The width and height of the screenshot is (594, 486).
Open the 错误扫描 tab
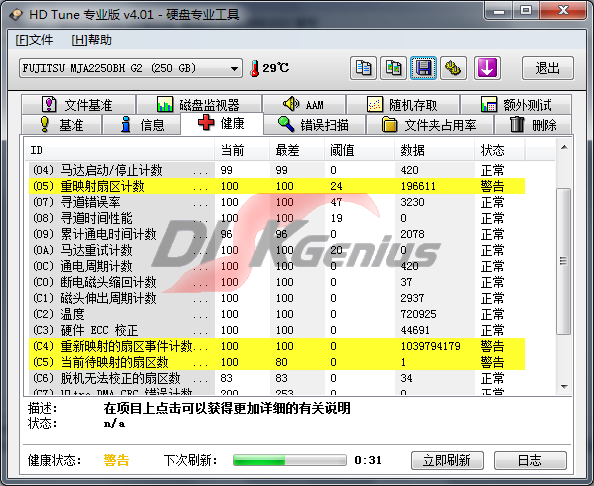[x=314, y=124]
